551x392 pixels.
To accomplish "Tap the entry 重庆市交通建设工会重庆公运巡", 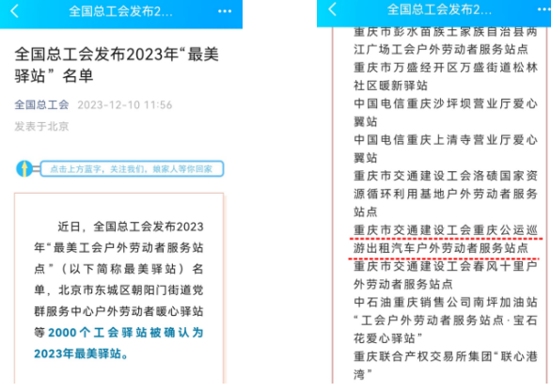I will tap(446, 230).
